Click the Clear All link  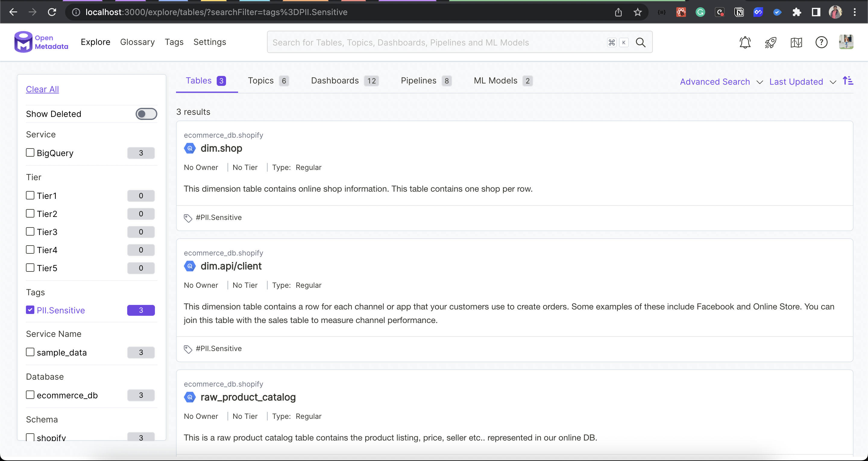pyautogui.click(x=42, y=89)
